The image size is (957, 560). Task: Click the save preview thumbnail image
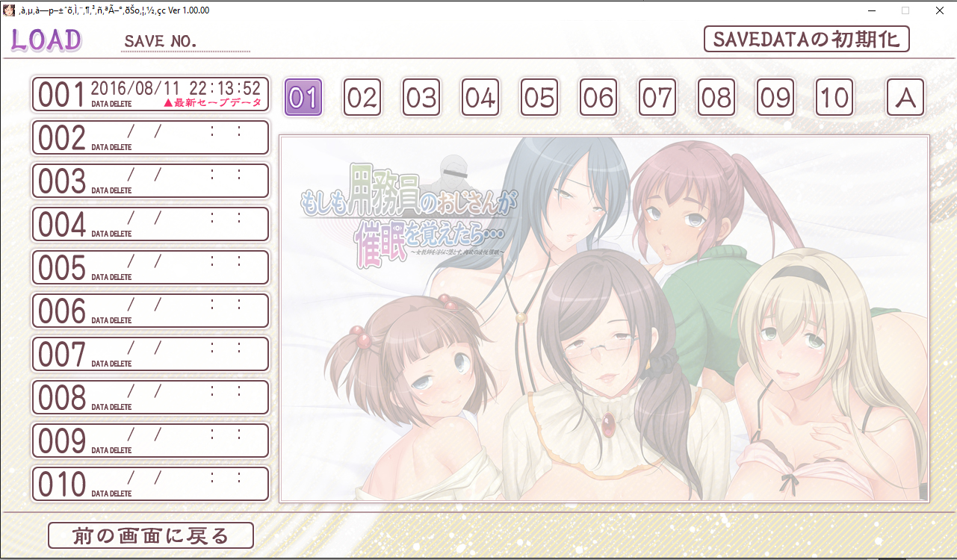pyautogui.click(x=604, y=318)
